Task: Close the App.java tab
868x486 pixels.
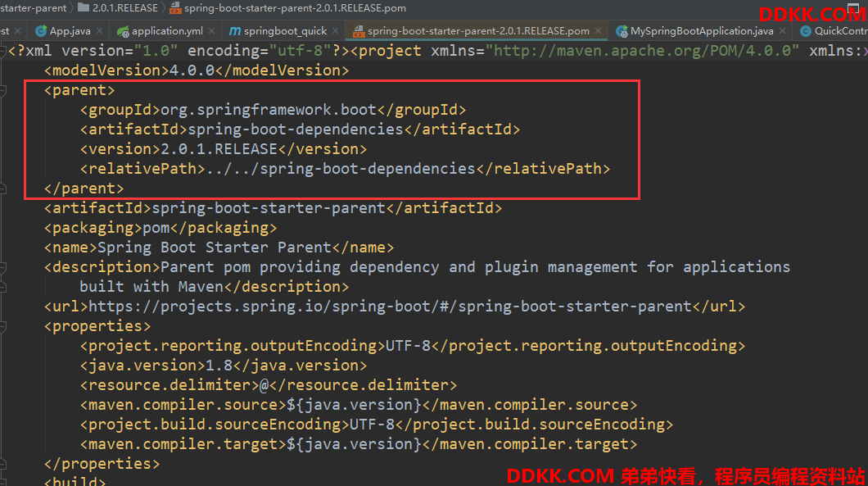Action: click(x=100, y=31)
